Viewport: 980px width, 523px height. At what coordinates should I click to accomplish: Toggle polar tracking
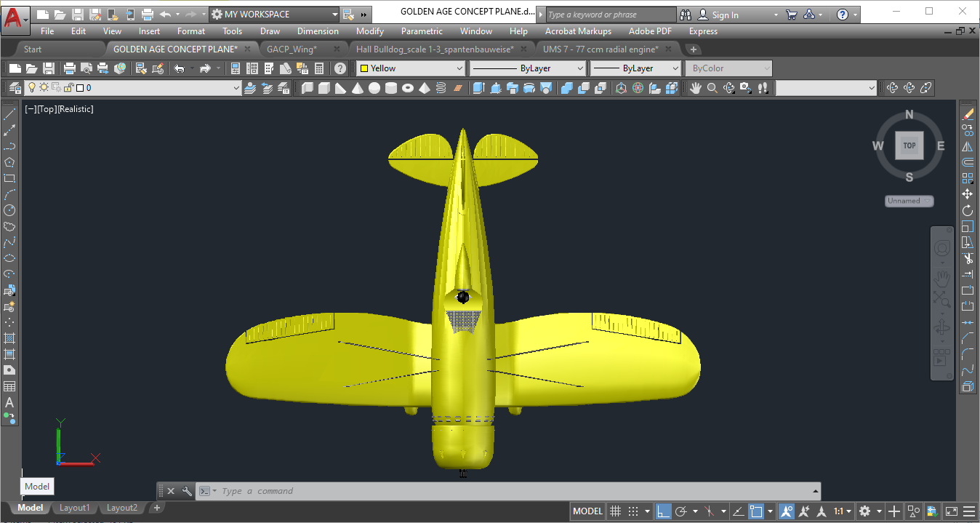[x=681, y=511]
